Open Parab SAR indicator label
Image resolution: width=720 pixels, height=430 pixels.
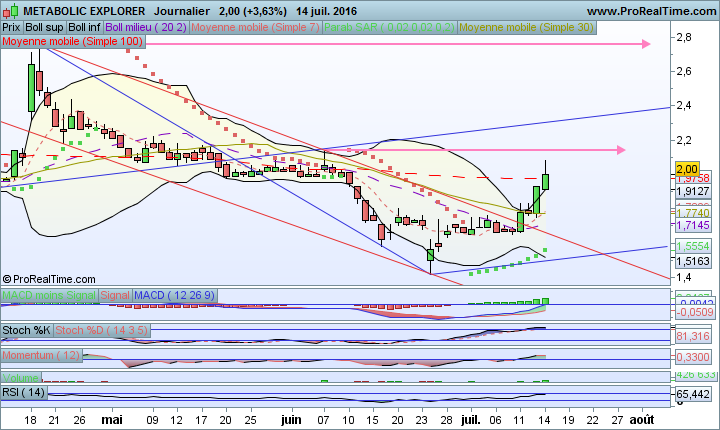(389, 28)
